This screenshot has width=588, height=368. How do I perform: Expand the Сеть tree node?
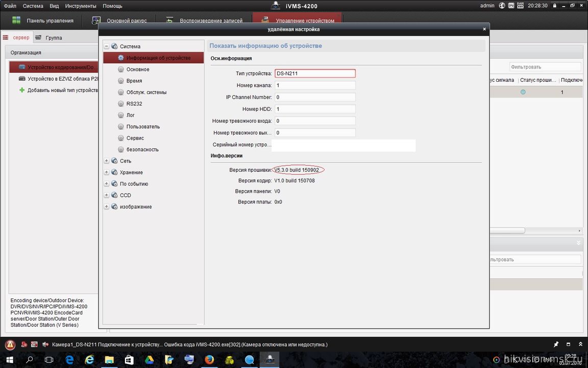tap(107, 160)
